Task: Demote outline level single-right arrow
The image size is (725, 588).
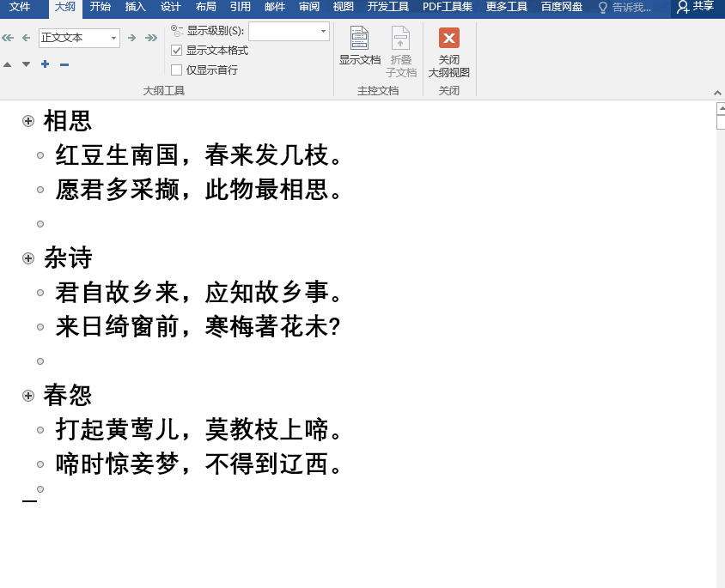Action: 131,38
